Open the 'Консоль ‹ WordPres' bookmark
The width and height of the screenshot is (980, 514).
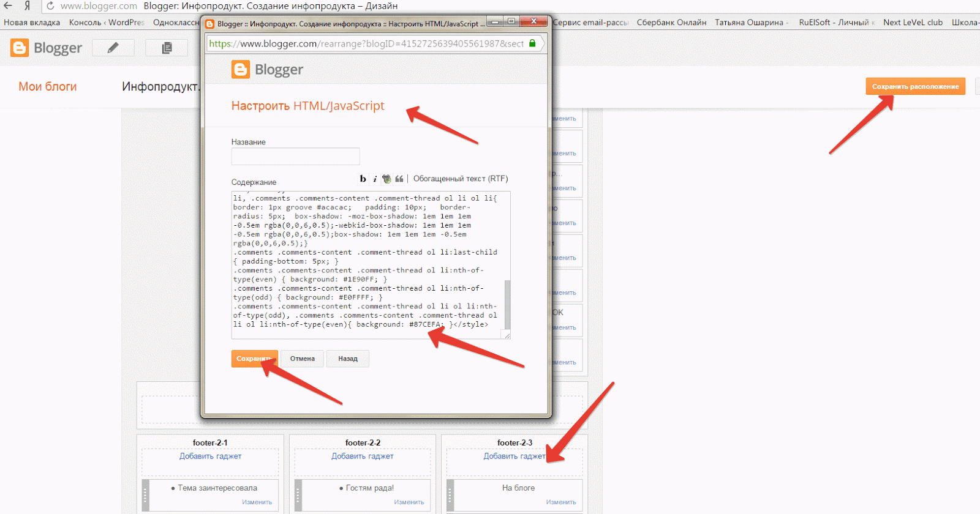(x=107, y=22)
